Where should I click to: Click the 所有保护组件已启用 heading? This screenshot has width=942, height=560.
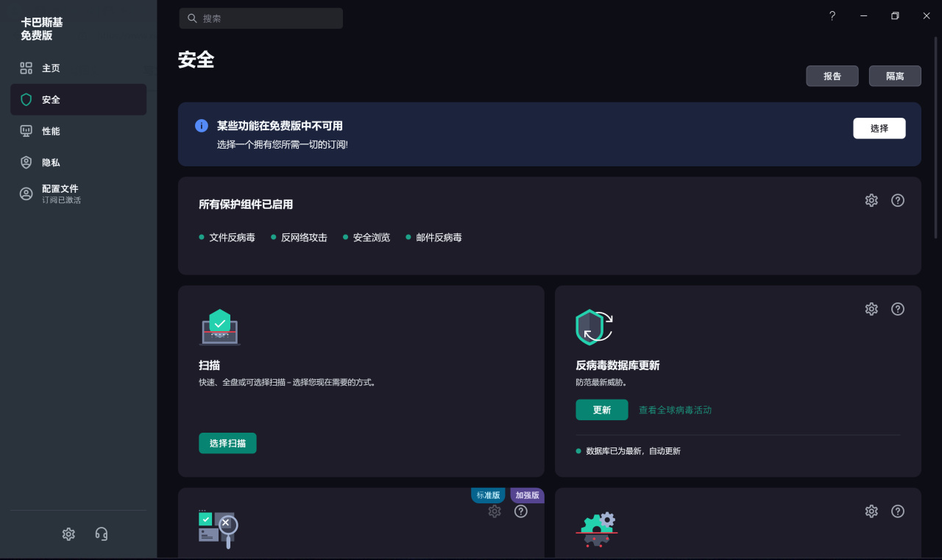(246, 205)
